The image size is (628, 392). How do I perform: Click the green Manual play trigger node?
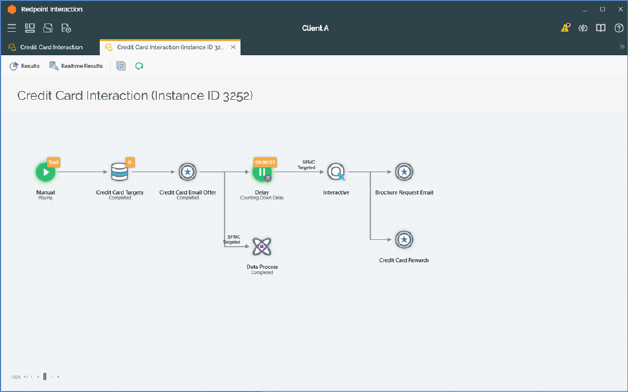pyautogui.click(x=45, y=172)
